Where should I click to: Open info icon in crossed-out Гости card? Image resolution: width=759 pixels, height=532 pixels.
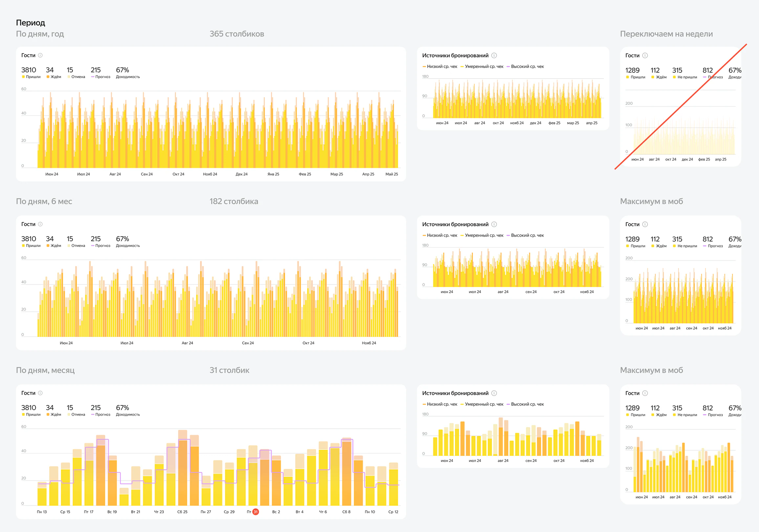coord(645,55)
